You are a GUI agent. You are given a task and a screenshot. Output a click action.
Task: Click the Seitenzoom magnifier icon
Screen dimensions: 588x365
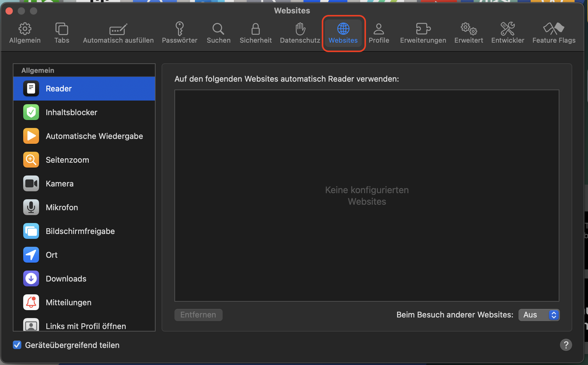tap(31, 160)
